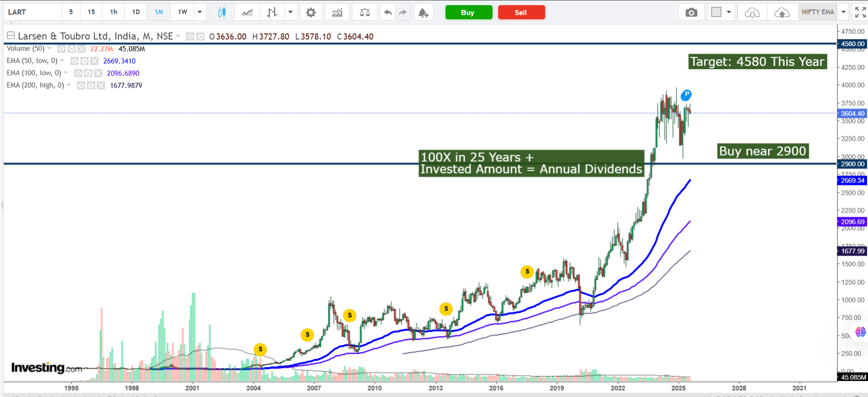Viewport: 868px width, 397px height.
Task: Click the 2900.00 price line label
Action: pyautogui.click(x=852, y=164)
